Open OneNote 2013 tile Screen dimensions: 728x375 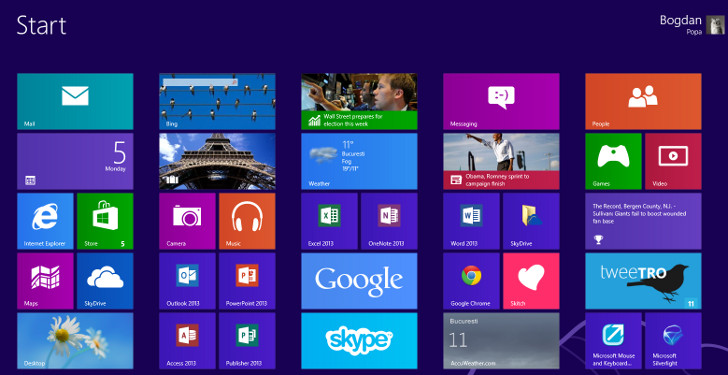tap(389, 221)
